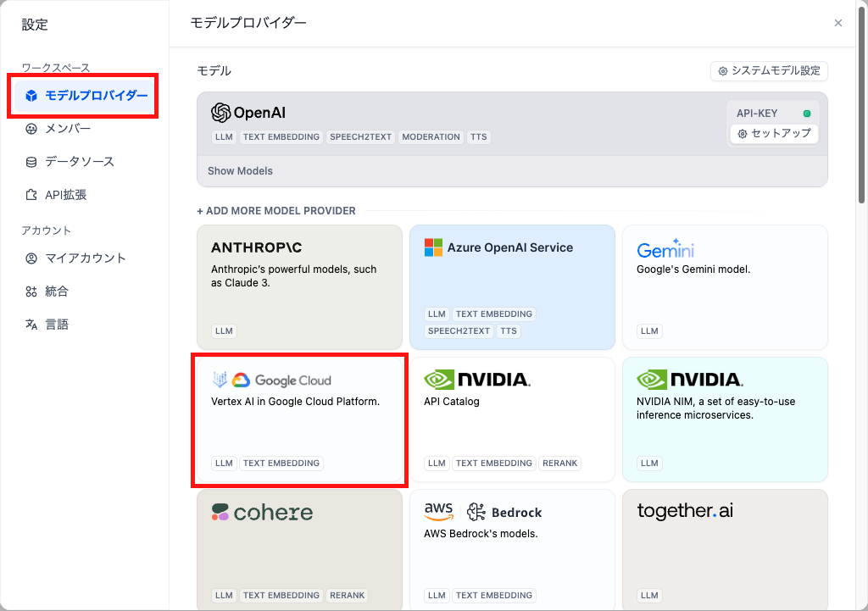
Task: Click the Vertex AI icon
Action: coord(220,380)
